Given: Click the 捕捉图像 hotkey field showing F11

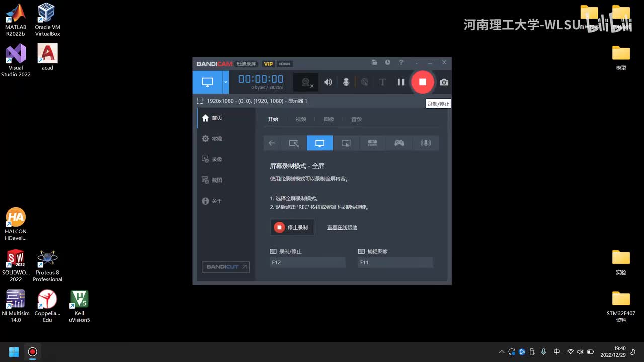Looking at the screenshot, I should (x=395, y=262).
